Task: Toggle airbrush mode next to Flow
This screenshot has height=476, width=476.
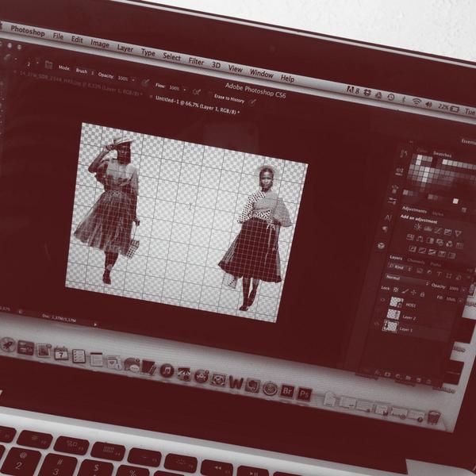Action: pyautogui.click(x=197, y=92)
